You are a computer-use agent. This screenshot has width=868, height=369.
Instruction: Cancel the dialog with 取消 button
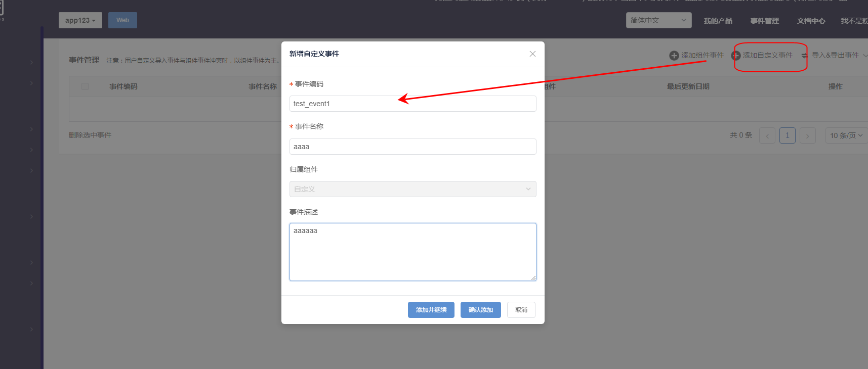coord(521,310)
